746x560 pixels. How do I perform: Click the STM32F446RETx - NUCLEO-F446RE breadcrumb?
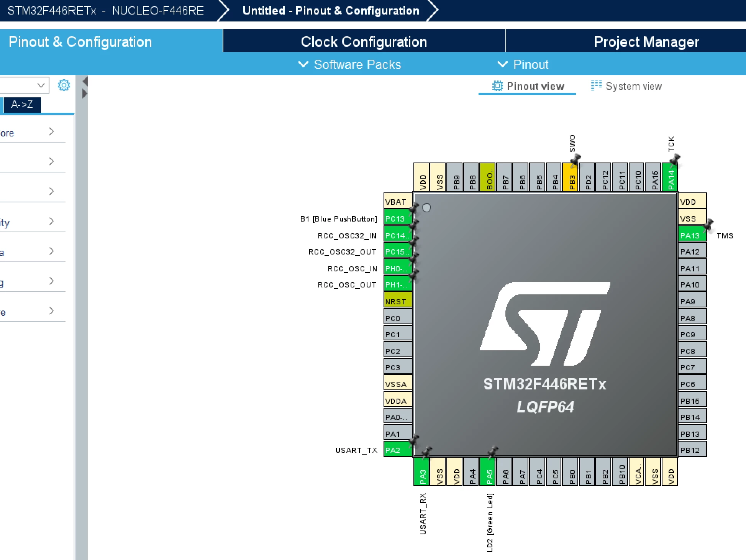(x=105, y=10)
